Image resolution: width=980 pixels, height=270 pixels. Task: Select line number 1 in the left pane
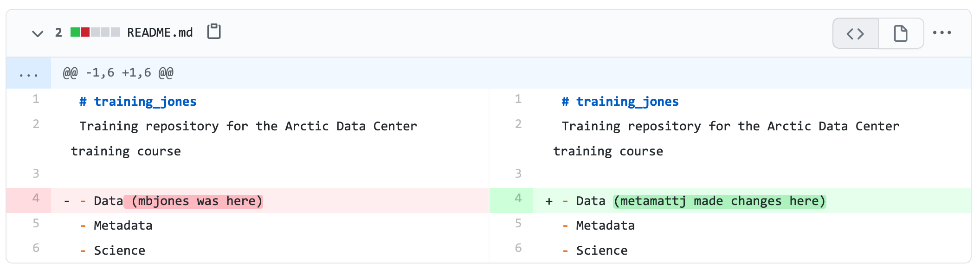tap(36, 100)
